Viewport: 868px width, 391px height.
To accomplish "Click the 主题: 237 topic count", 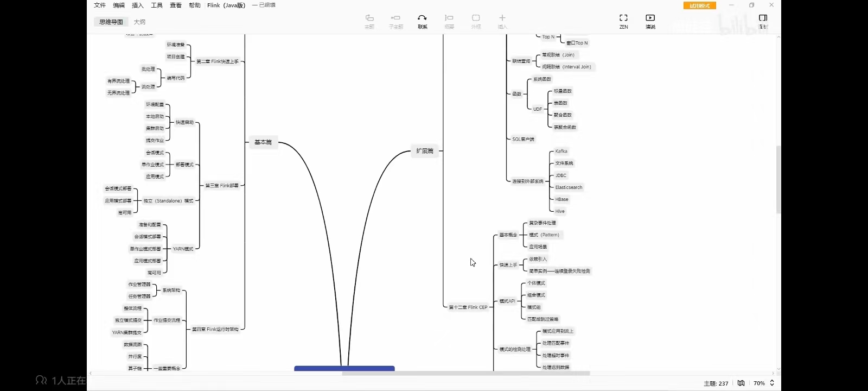I will pyautogui.click(x=716, y=383).
